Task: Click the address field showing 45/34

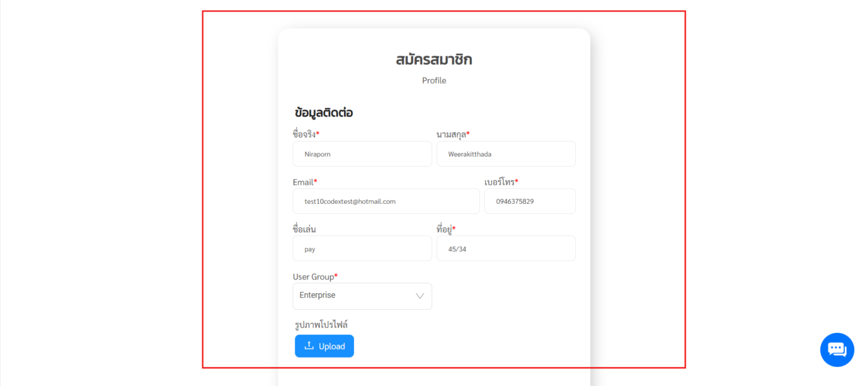Action: click(x=506, y=248)
